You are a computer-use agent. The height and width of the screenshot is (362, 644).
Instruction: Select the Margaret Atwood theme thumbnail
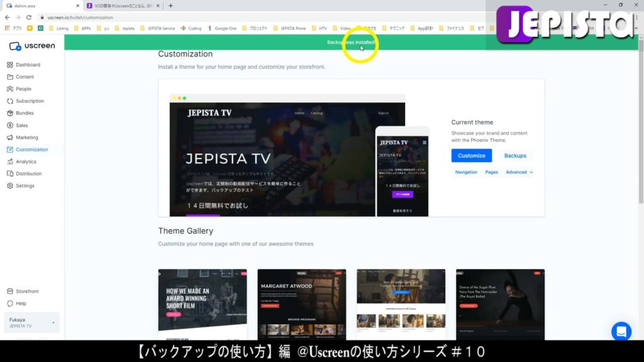coord(302,305)
